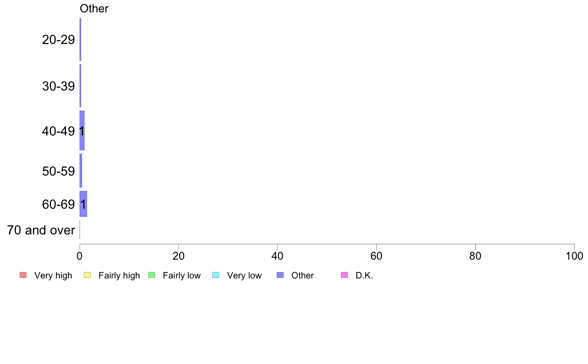Select the 30-39 age group bar
This screenshot has width=588, height=364.
point(80,86)
